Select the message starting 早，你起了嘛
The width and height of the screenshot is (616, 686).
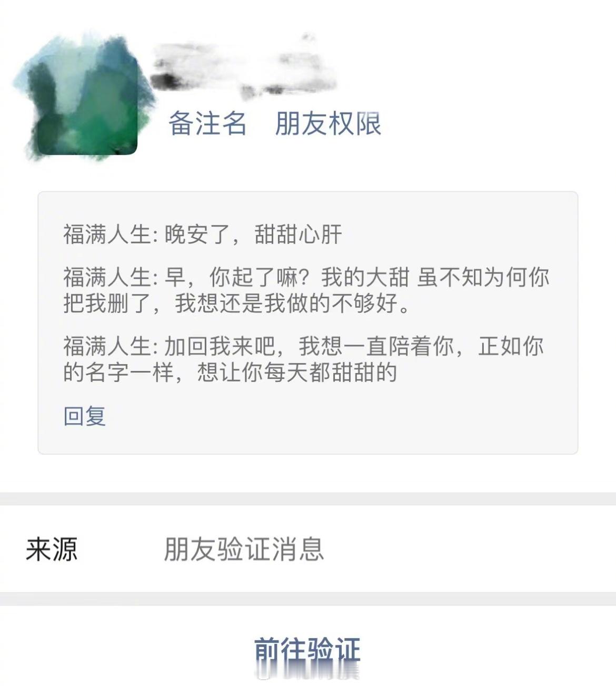point(306,290)
